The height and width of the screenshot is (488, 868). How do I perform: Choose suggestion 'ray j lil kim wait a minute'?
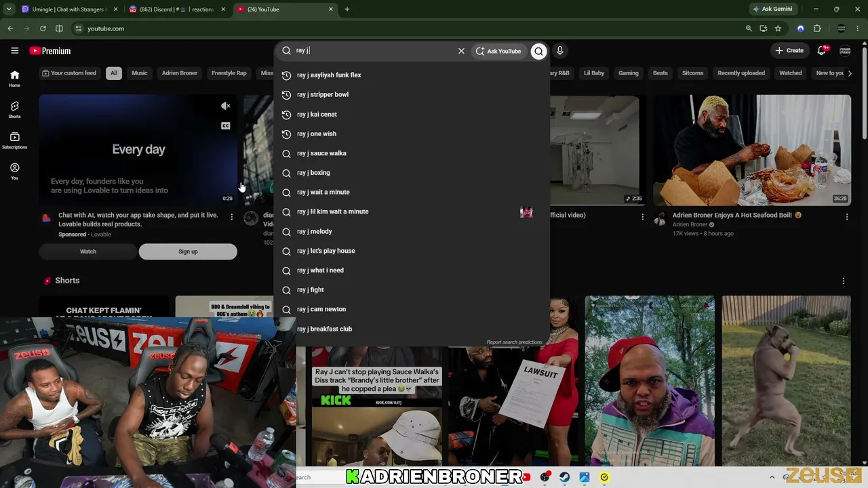(x=412, y=211)
